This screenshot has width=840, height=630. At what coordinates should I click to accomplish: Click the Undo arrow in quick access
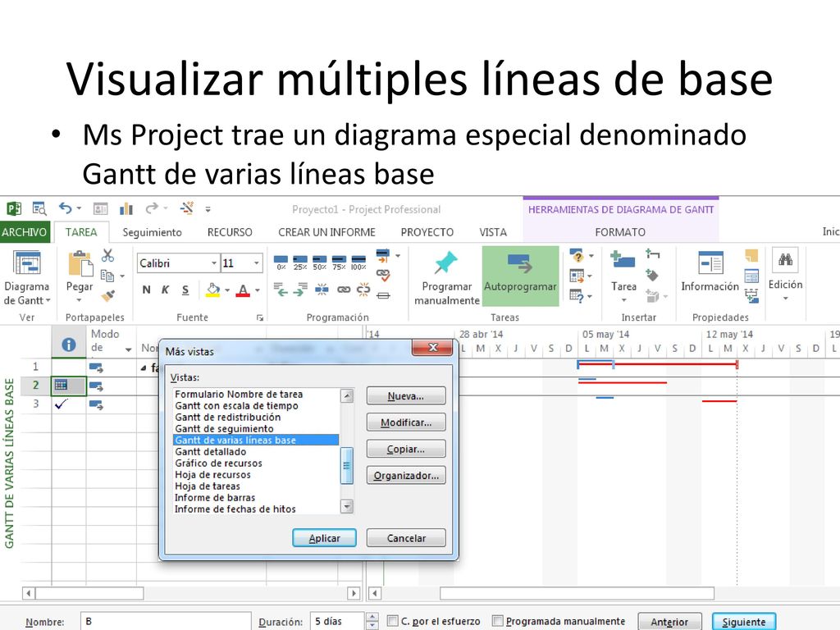pos(66,208)
